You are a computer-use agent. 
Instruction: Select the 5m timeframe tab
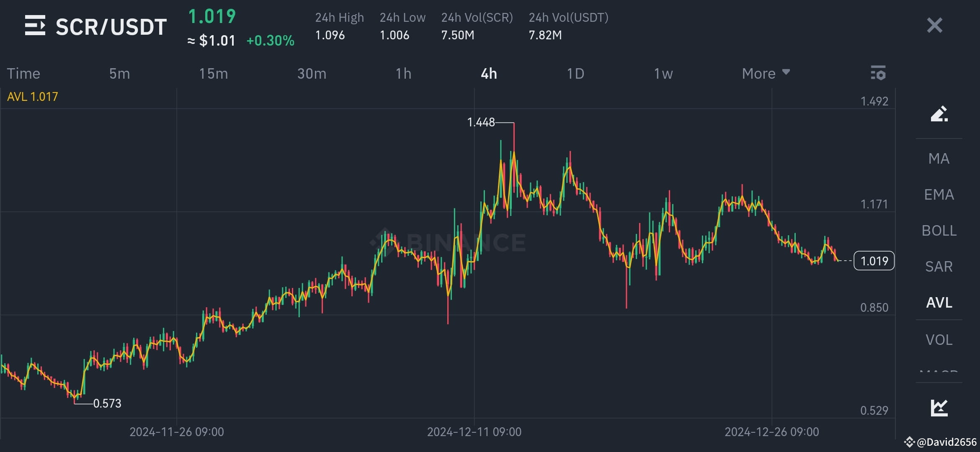point(119,73)
